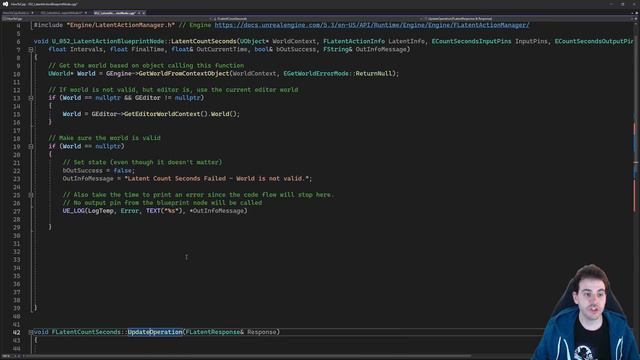Pin the active editor tab
This screenshot has height=360, width=640.
(139, 13)
